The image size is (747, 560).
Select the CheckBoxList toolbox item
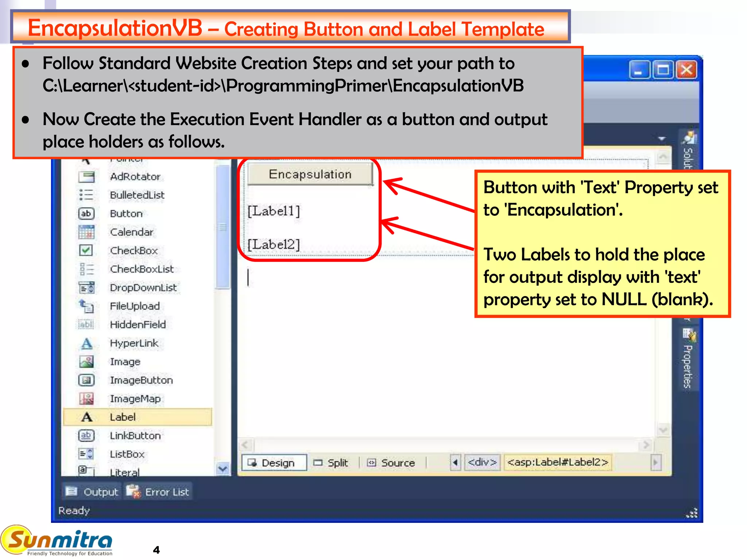(x=142, y=269)
